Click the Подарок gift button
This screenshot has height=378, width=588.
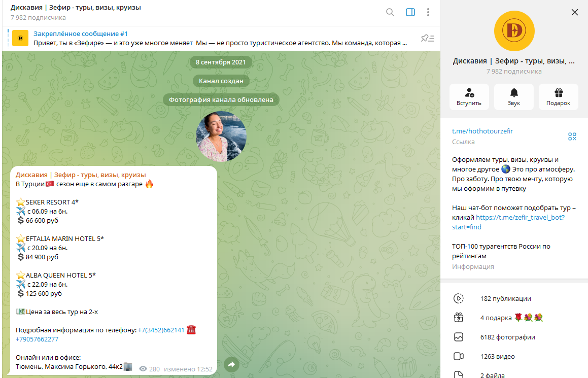559,97
